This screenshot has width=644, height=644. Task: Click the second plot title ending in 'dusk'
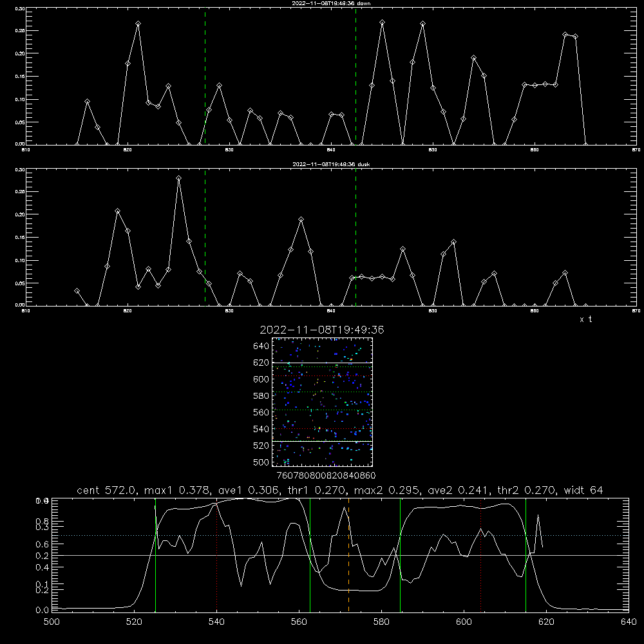click(x=331, y=164)
